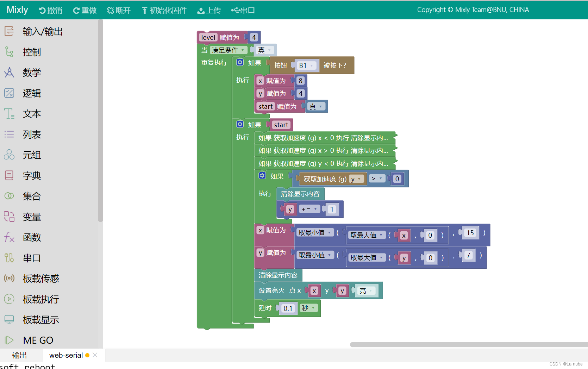The width and height of the screenshot is (588, 369).
Task: Click value 15 in x min block
Action: [470, 233]
